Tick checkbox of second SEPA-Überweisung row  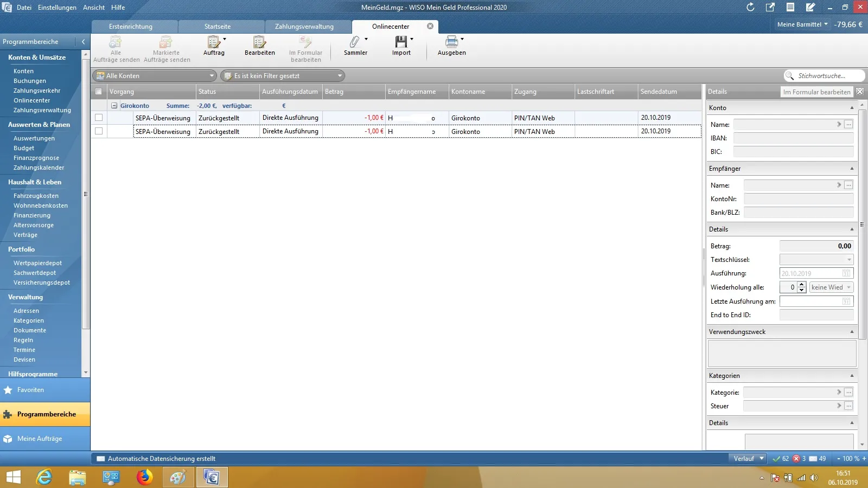(x=99, y=131)
